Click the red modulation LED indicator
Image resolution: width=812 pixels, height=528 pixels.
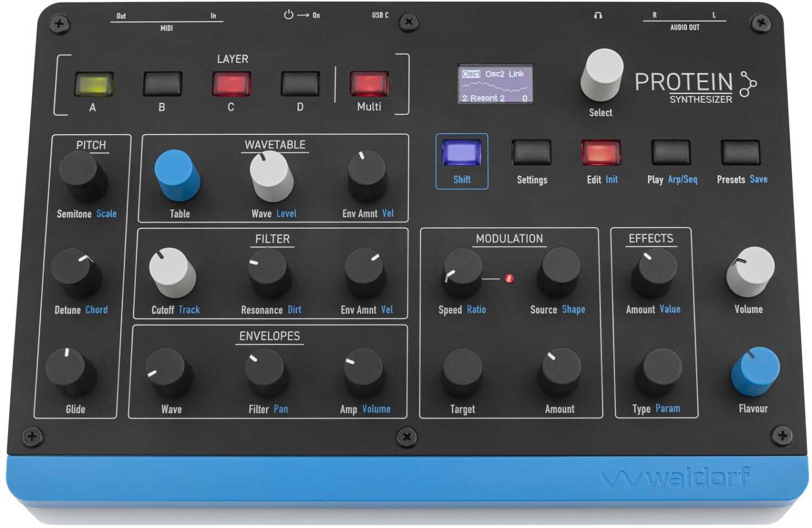[x=509, y=279]
